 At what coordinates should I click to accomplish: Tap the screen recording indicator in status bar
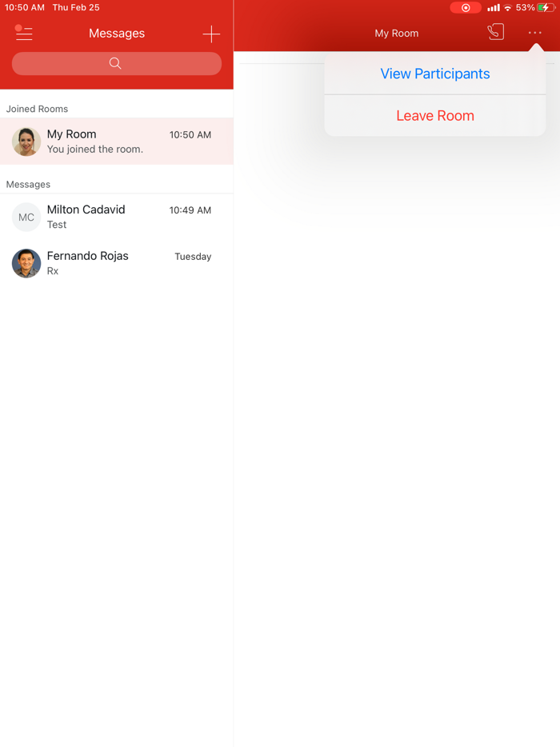click(x=466, y=8)
